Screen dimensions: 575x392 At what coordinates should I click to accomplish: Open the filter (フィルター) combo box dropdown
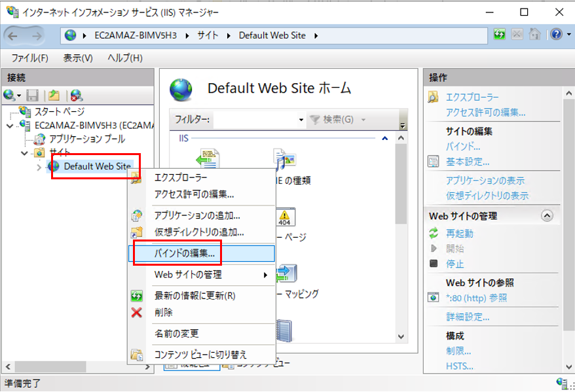click(x=301, y=120)
